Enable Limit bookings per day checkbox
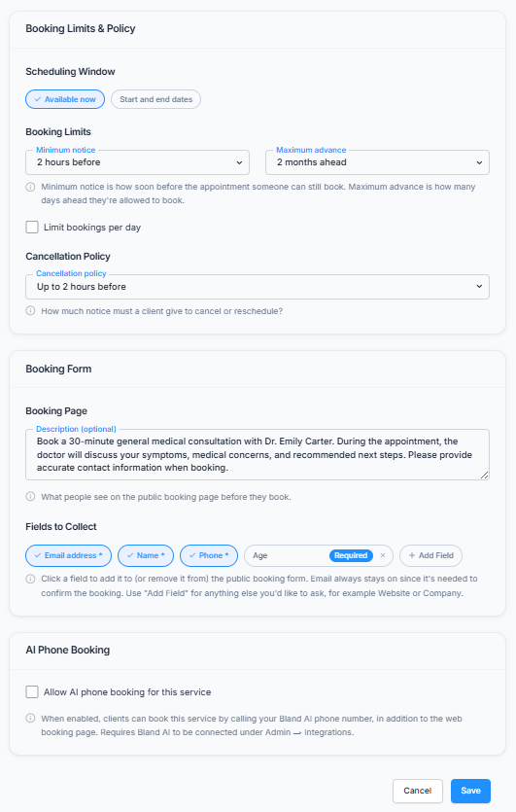Image resolution: width=516 pixels, height=812 pixels. (x=32, y=227)
